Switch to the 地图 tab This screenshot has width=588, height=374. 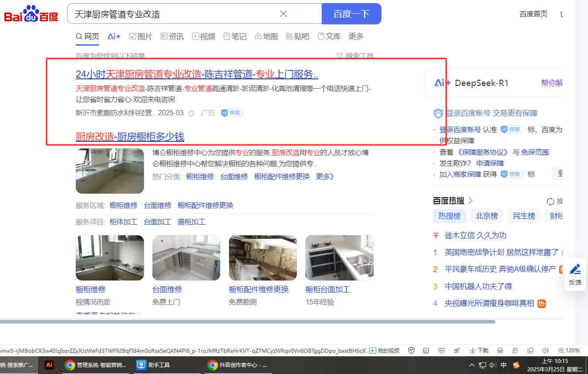pos(266,36)
